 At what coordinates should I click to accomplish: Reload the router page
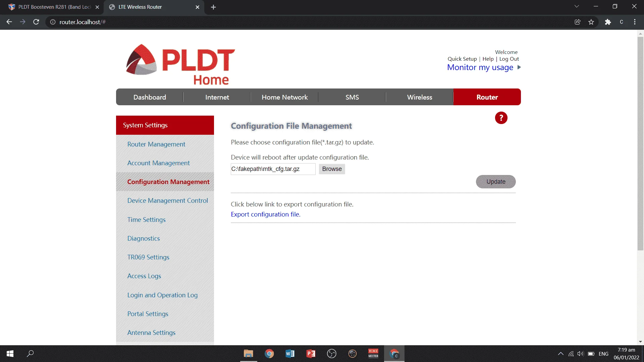click(x=36, y=22)
